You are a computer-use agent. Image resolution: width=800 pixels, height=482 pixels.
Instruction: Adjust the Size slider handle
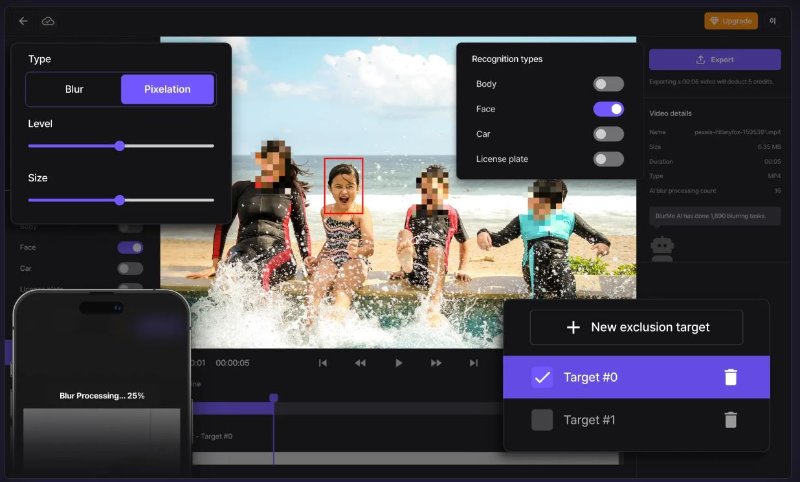pos(119,200)
